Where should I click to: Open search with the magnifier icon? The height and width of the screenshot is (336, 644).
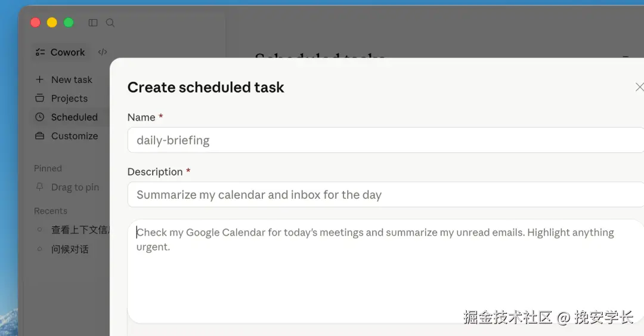click(110, 23)
